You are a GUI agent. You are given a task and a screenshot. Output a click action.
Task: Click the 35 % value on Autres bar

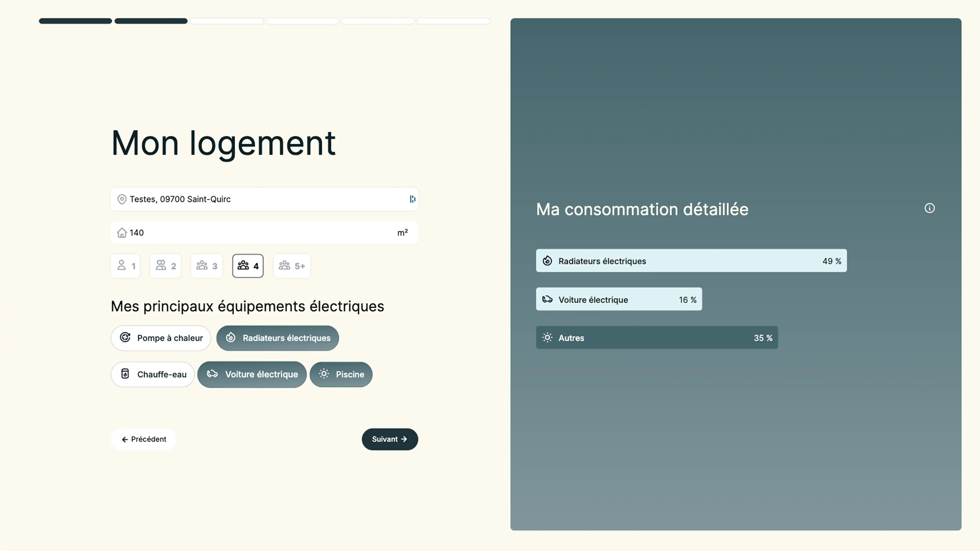(763, 338)
